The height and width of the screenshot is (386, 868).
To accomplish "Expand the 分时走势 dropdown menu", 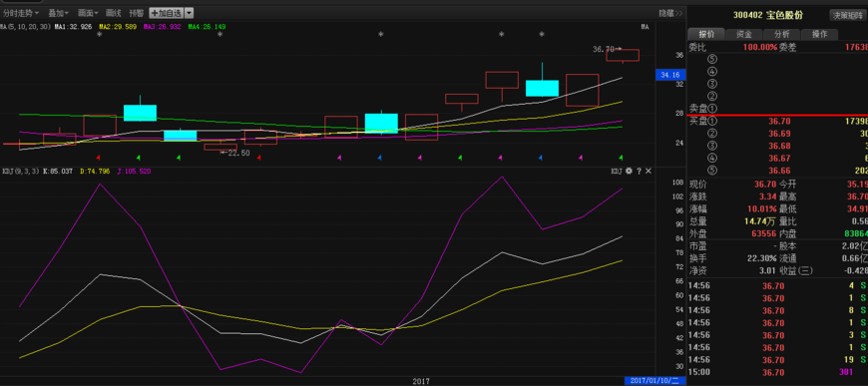I will coord(21,13).
